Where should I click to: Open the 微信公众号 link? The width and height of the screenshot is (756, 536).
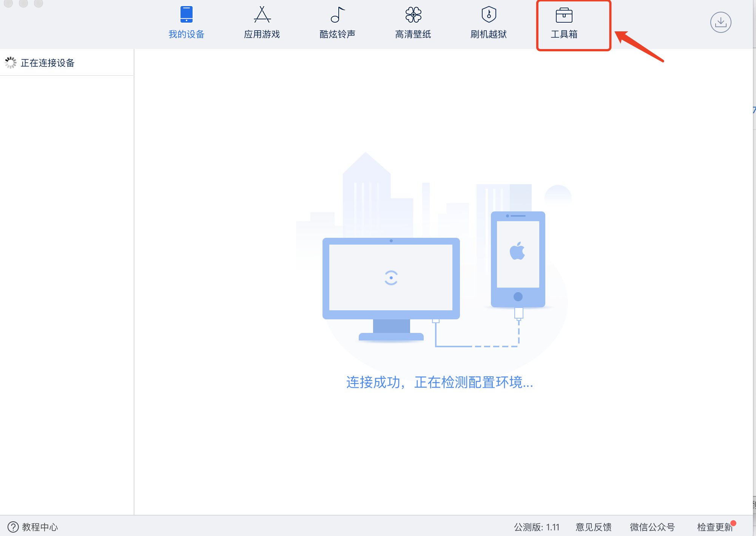click(652, 527)
